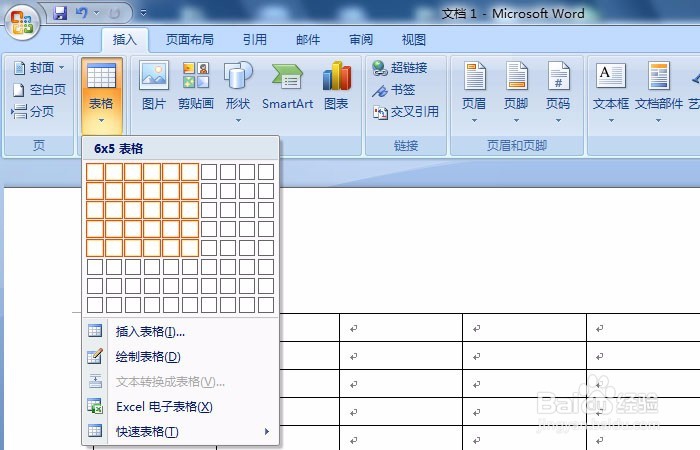Insert a picture using 图片

point(154,86)
